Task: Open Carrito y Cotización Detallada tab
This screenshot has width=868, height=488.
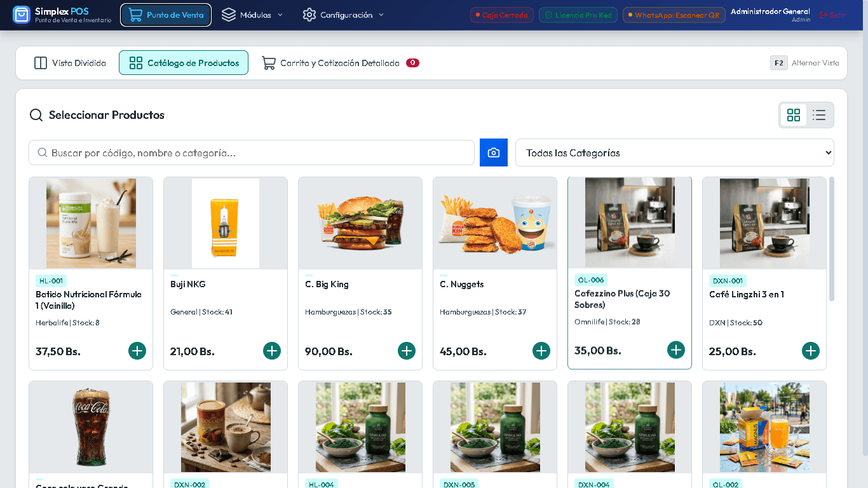Action: 340,63
